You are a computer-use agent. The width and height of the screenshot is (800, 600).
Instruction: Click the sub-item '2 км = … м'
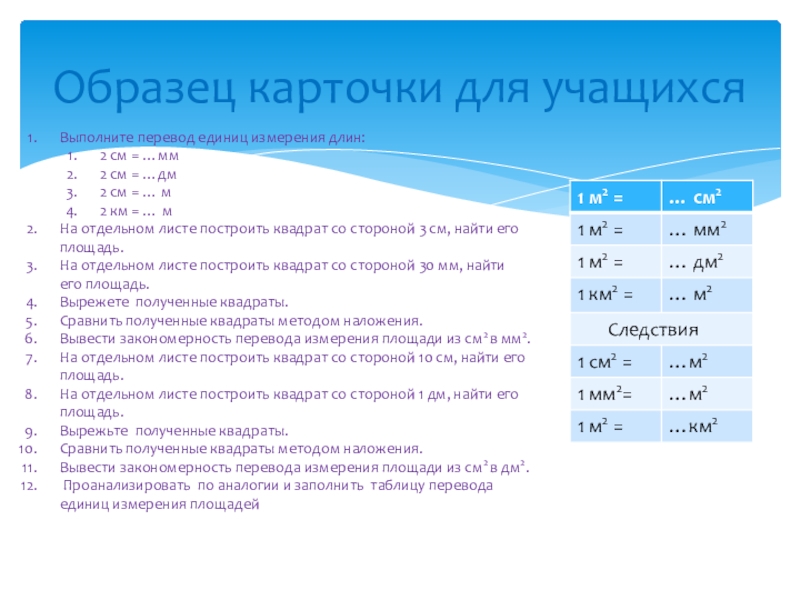point(136,211)
